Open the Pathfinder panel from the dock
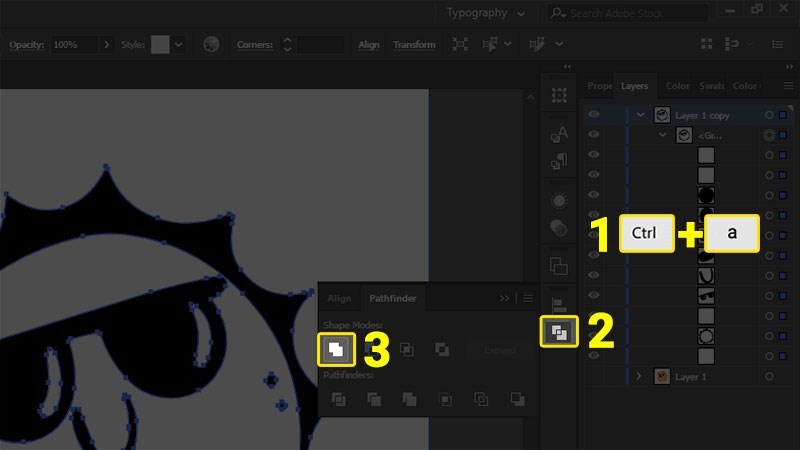This screenshot has height=450, width=800. pos(559,332)
